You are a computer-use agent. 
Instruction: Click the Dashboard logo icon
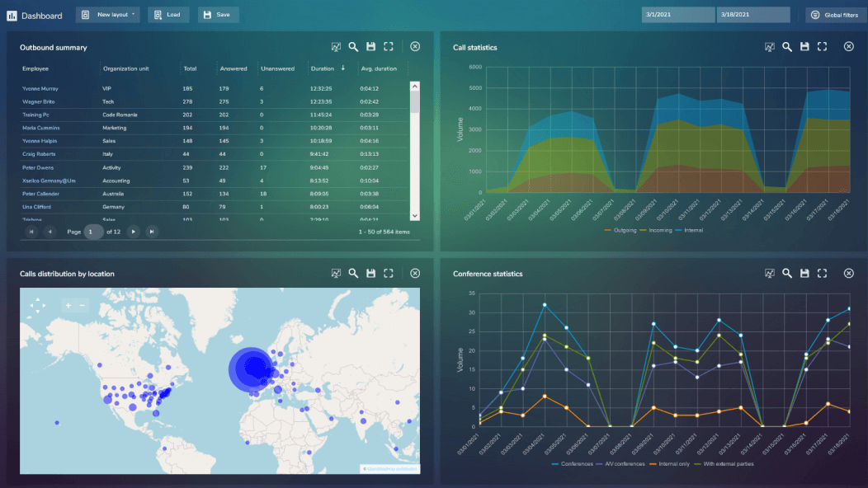12,15
